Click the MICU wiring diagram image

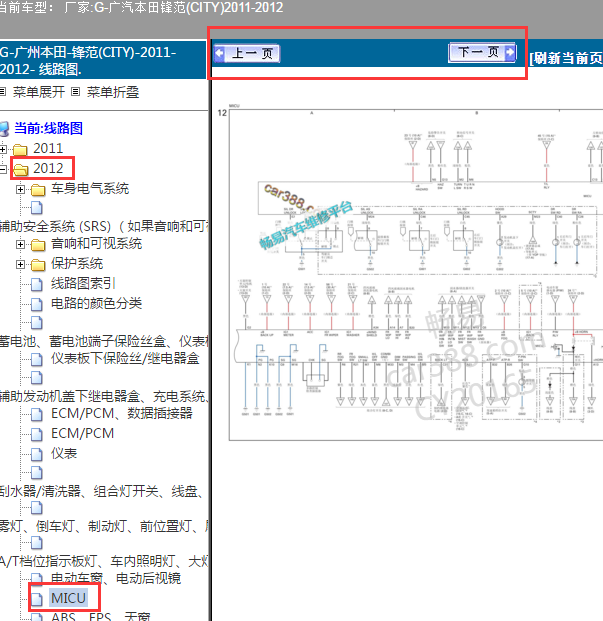pos(416,274)
